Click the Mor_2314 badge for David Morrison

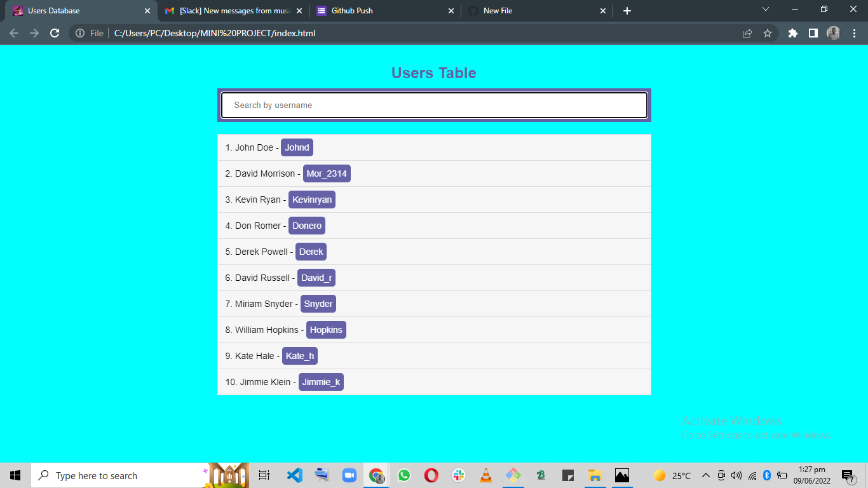(327, 173)
